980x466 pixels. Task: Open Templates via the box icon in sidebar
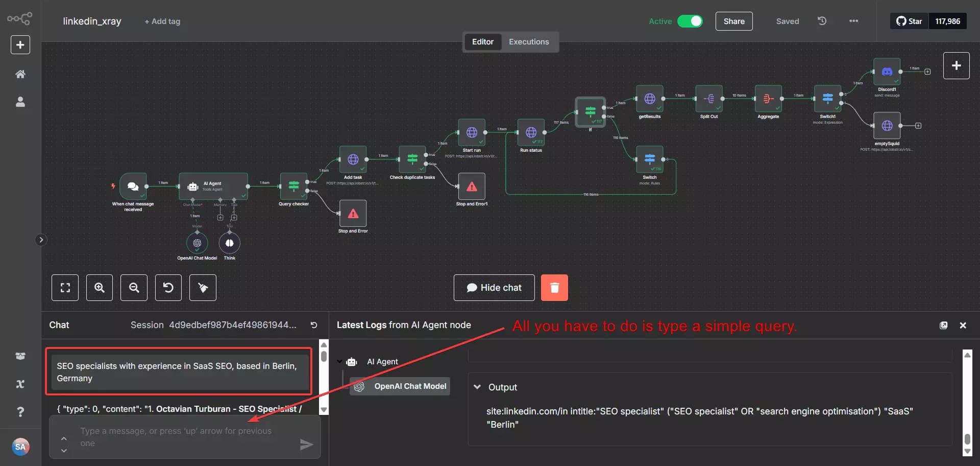[20, 356]
